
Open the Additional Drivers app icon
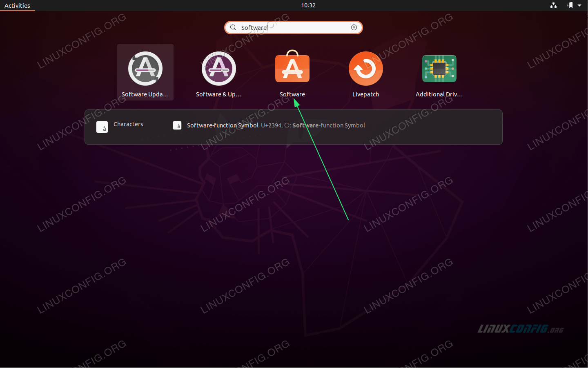(x=439, y=69)
